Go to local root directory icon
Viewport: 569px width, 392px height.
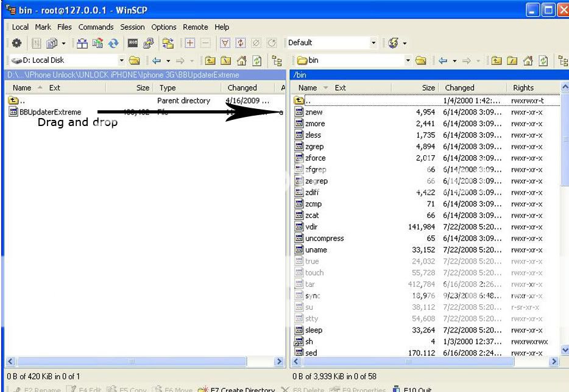[226, 60]
